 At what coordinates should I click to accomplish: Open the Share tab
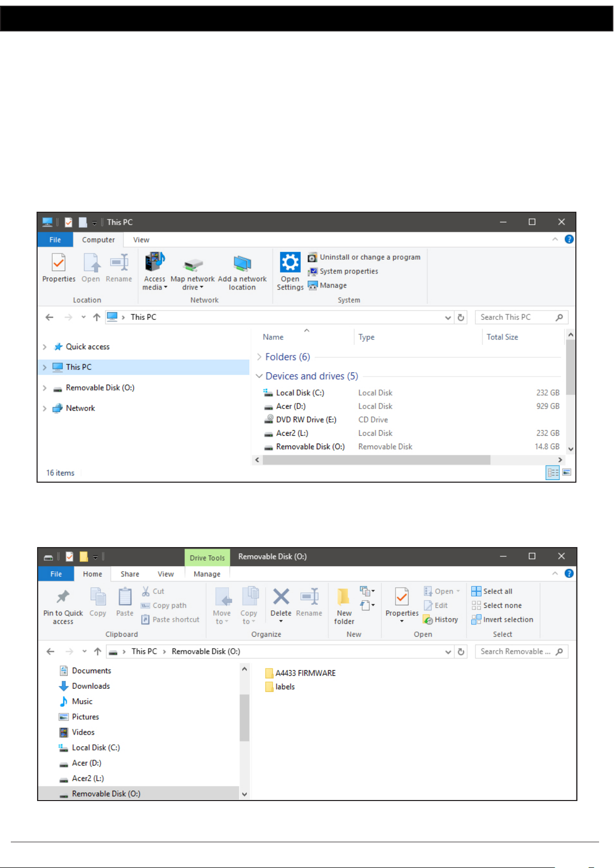tap(130, 574)
